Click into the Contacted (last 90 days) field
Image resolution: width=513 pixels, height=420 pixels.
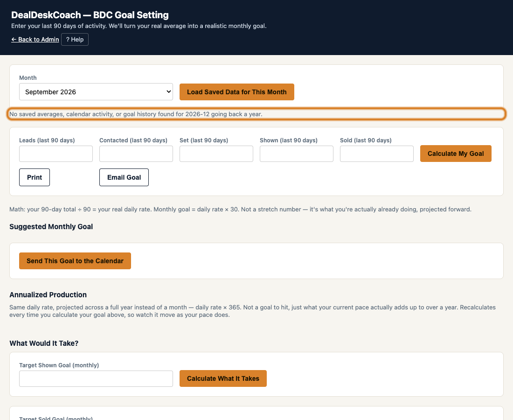(136, 154)
